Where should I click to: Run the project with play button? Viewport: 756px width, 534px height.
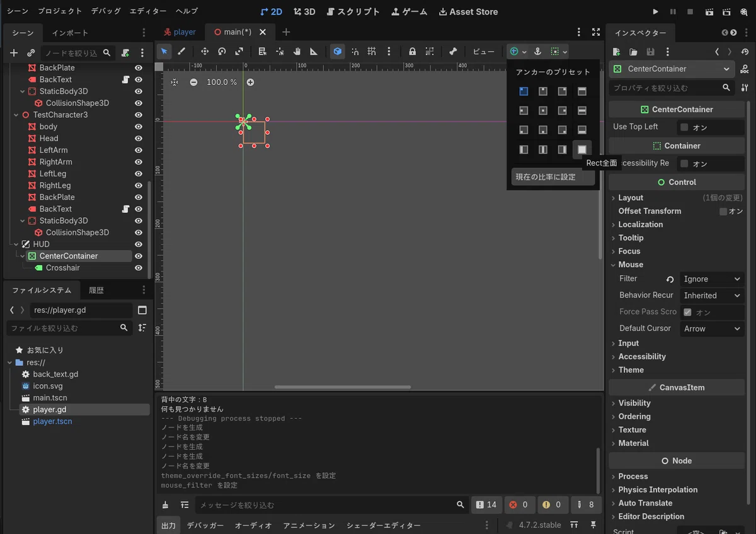[656, 11]
